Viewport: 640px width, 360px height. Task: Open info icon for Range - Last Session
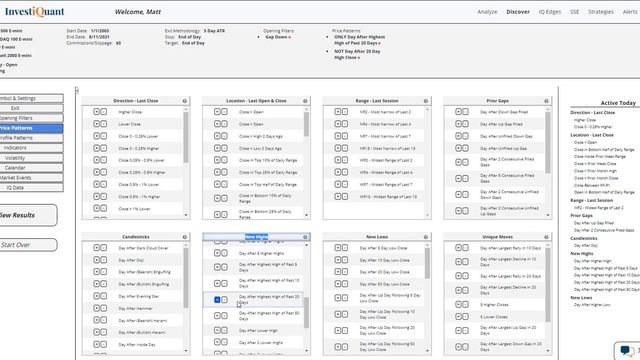tap(426, 101)
